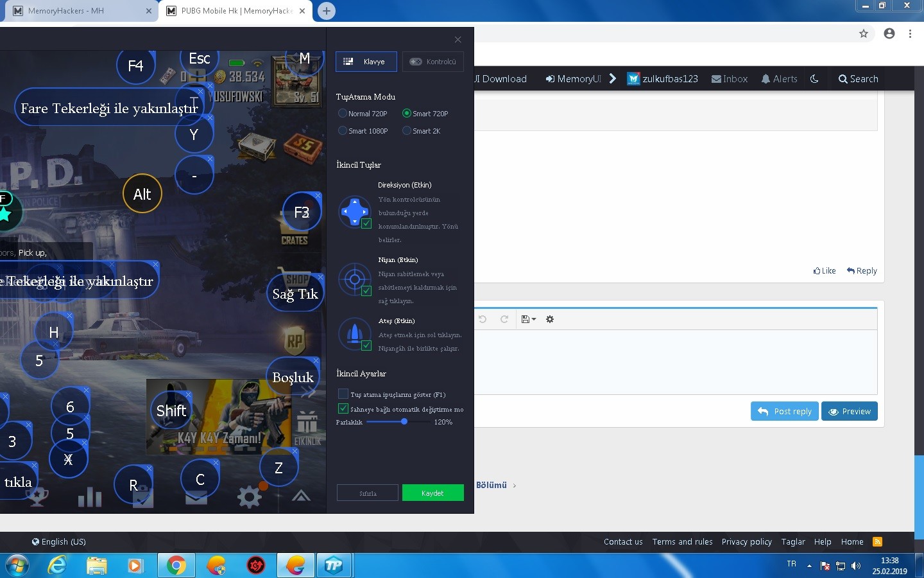Enable 'Tuş atama ipuçlarını göster' checkbox

pos(343,394)
